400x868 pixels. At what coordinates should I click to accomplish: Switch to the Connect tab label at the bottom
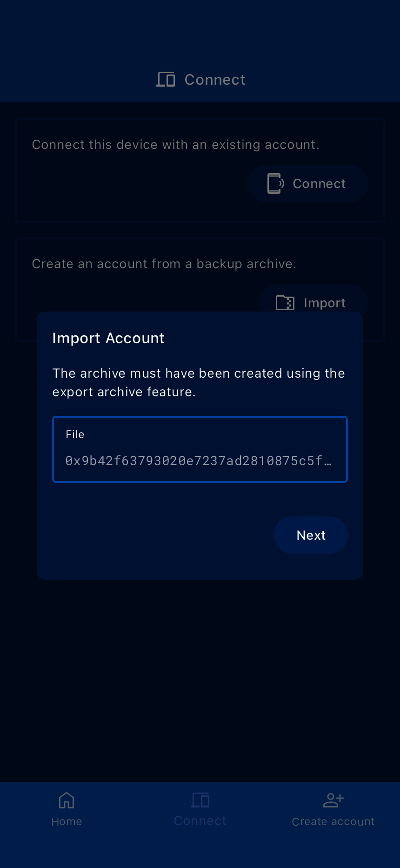tap(200, 821)
